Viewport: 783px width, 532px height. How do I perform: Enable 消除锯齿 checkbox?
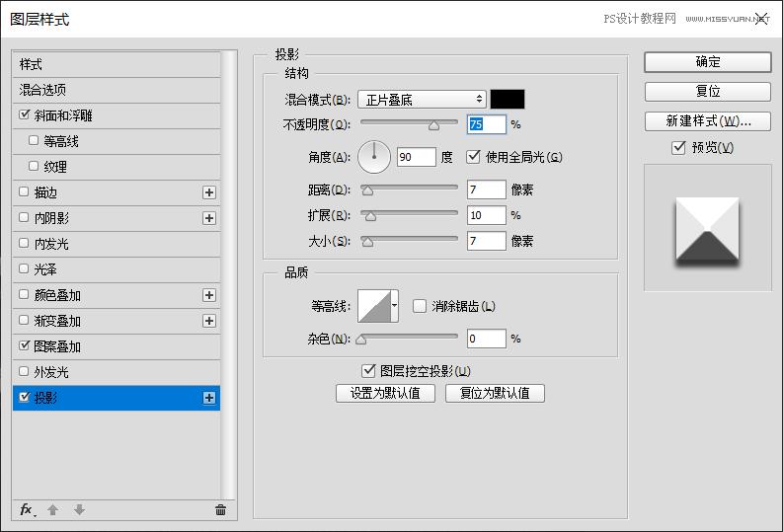(x=420, y=306)
